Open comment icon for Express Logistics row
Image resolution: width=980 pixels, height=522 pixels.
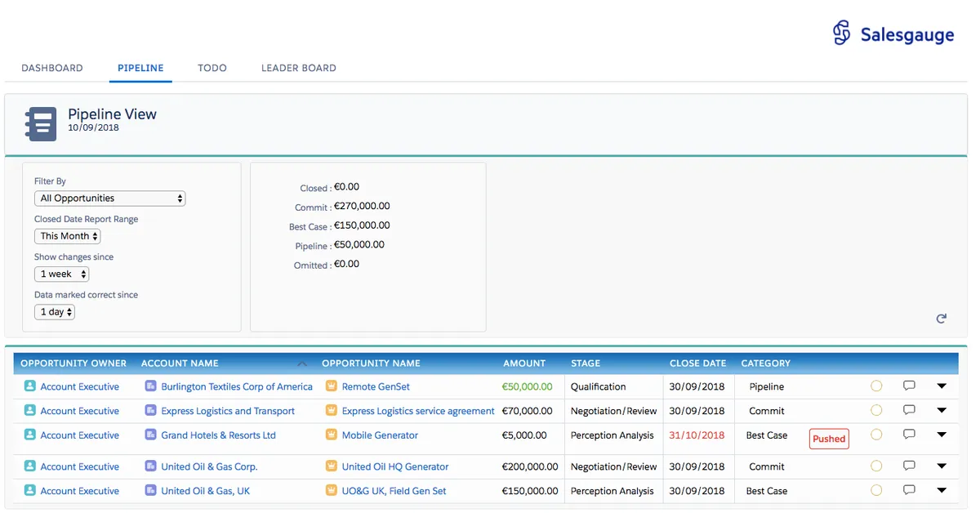point(909,410)
